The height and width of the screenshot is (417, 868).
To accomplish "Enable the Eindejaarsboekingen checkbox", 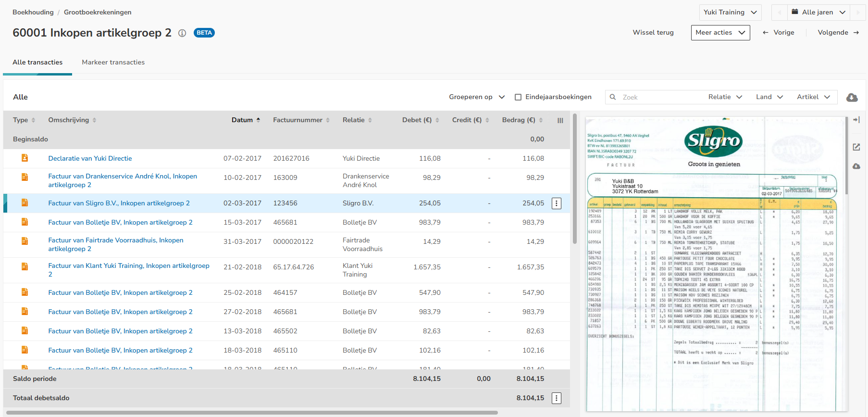I will click(518, 97).
